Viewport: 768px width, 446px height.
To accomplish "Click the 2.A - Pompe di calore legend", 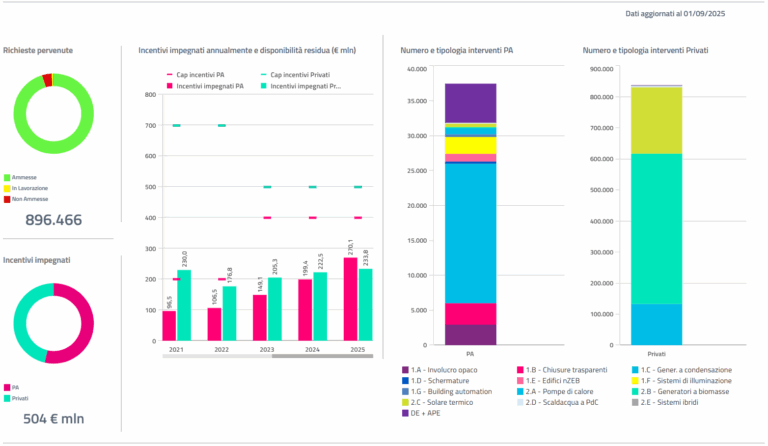I will click(x=555, y=392).
